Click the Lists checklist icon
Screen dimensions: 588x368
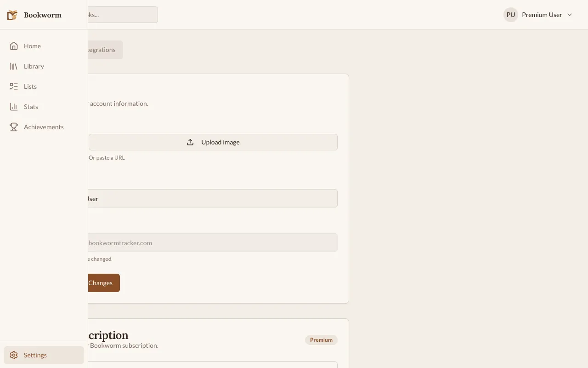(x=14, y=86)
